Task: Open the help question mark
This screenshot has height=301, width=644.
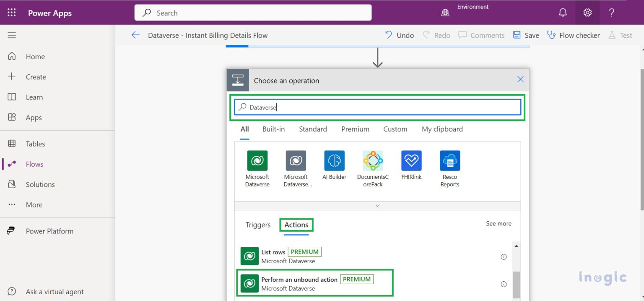Action: coord(612,13)
